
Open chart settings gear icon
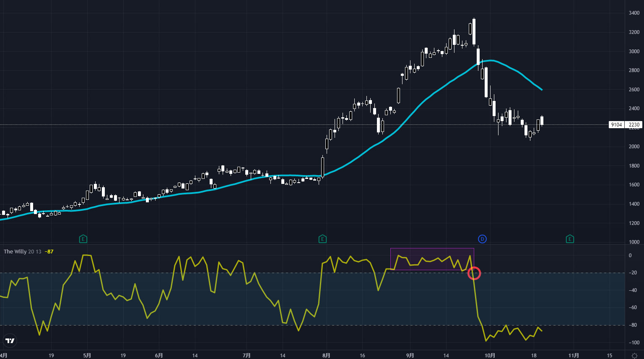pyautogui.click(x=634, y=356)
